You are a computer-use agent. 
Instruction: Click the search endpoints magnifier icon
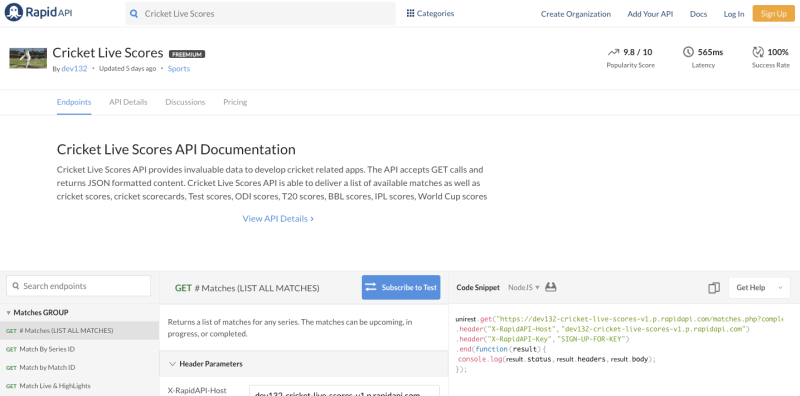point(15,286)
